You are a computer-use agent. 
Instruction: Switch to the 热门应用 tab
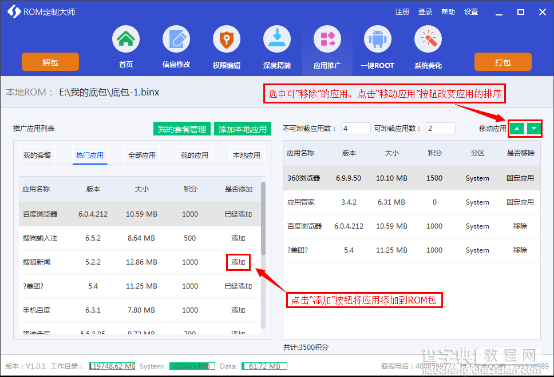coord(90,155)
